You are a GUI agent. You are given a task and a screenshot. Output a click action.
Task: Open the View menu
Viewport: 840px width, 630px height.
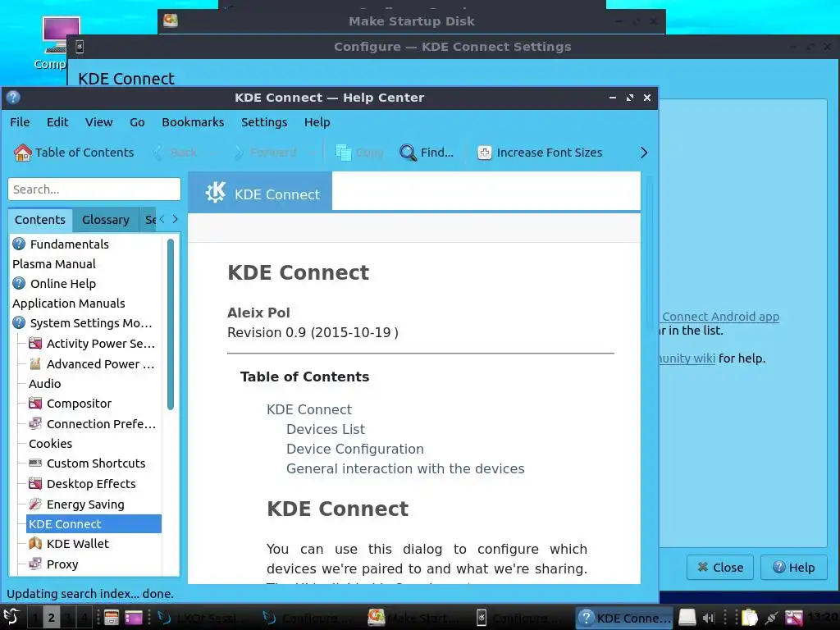click(x=99, y=122)
